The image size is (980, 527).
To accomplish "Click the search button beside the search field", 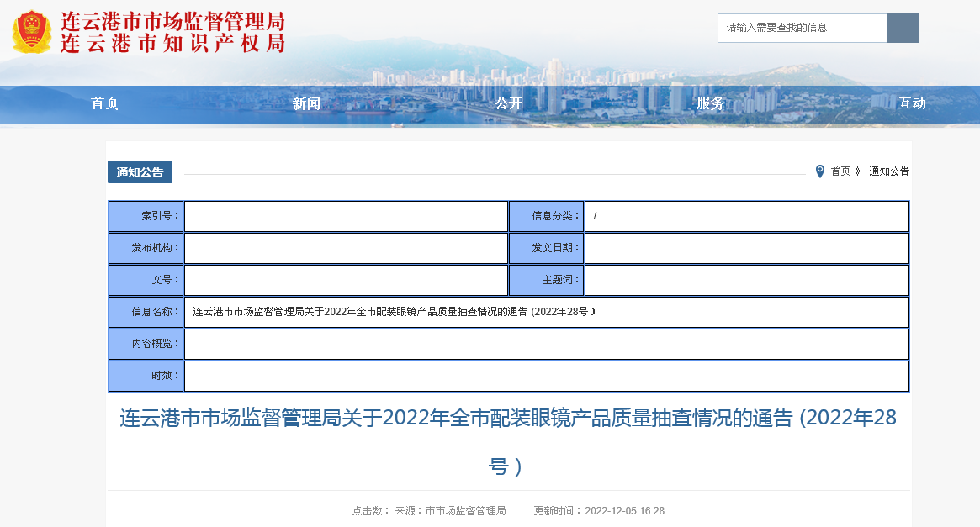I will 903,28.
